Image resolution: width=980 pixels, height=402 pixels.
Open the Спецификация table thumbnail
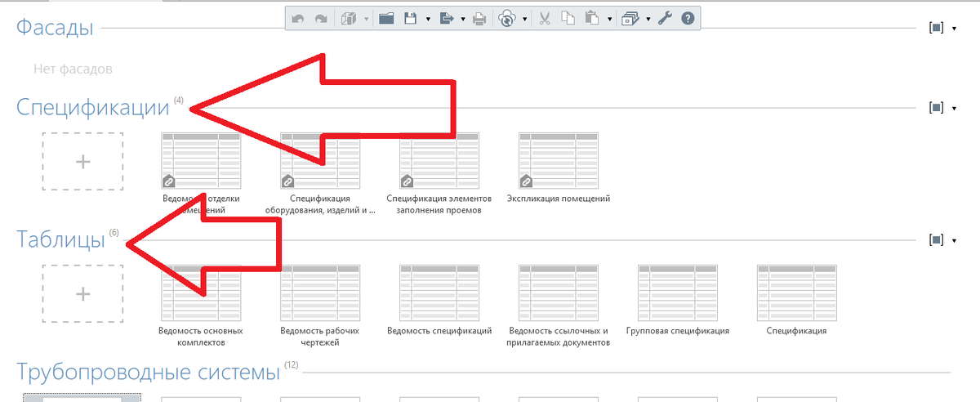[797, 293]
